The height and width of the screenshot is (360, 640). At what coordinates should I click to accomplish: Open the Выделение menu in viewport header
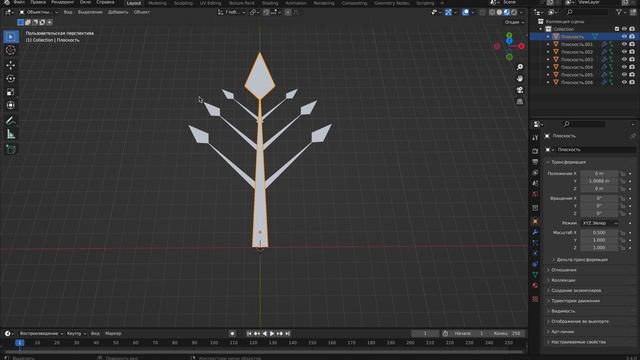click(90, 12)
